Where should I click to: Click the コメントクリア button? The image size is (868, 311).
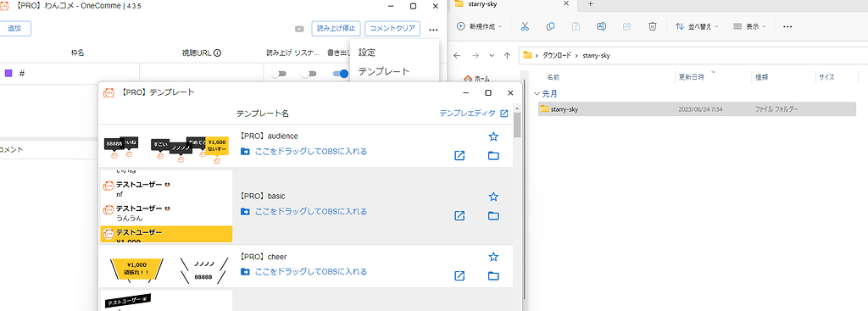(x=392, y=28)
